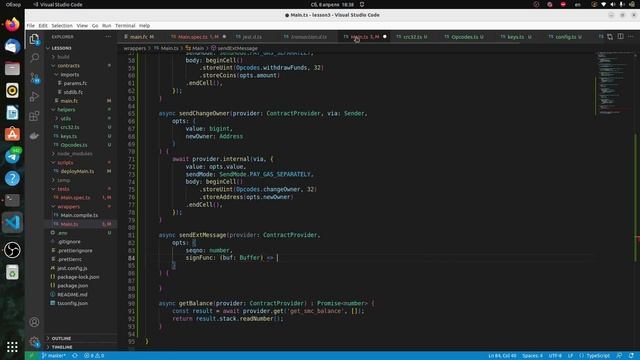Switch to the main.fc editor tab
This screenshot has height=360, width=640.
click(x=139, y=37)
